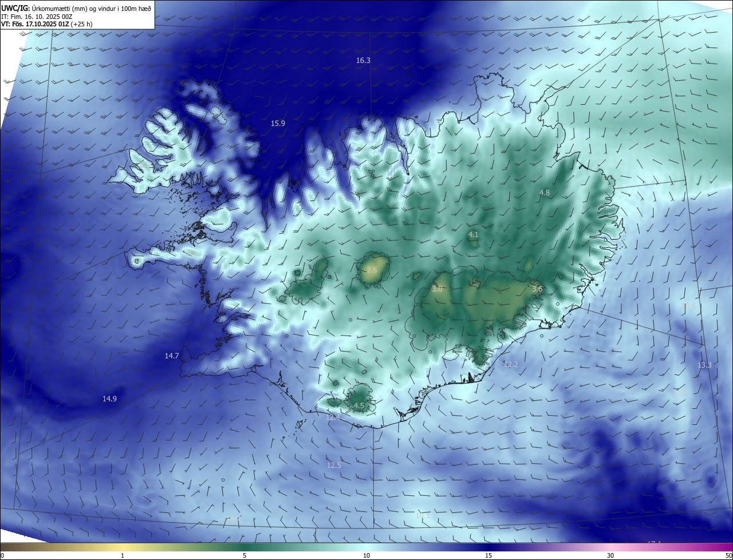733x560 pixels.
Task: Click the 4.8 value in the northeast
Action: click(545, 193)
